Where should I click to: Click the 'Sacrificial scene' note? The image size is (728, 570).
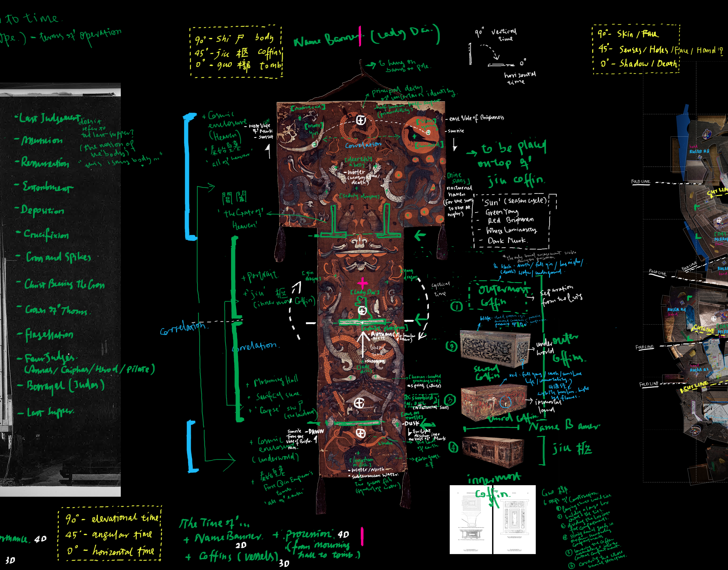(274, 396)
